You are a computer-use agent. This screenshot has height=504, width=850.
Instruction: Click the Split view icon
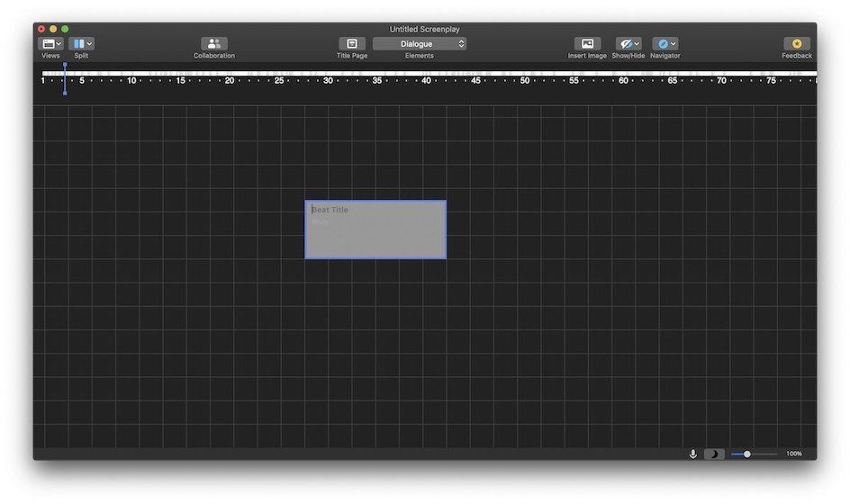(78, 43)
